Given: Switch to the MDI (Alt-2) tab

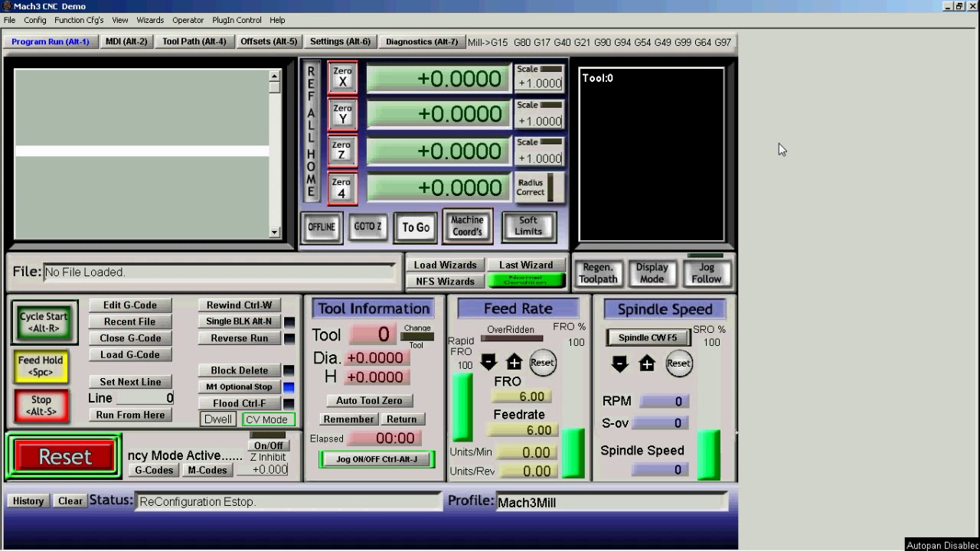Looking at the screenshot, I should click(x=126, y=41).
